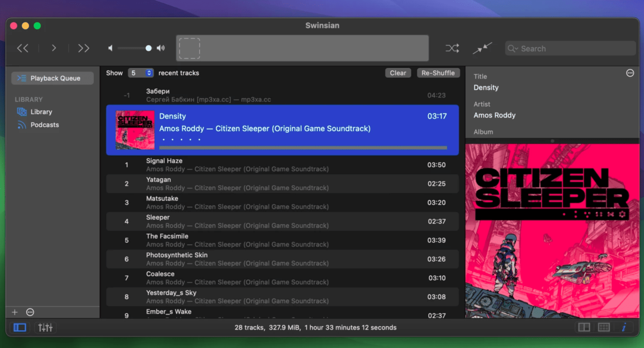Toggle track info inspector icon
Screen dimensions: 644x348
click(624, 328)
